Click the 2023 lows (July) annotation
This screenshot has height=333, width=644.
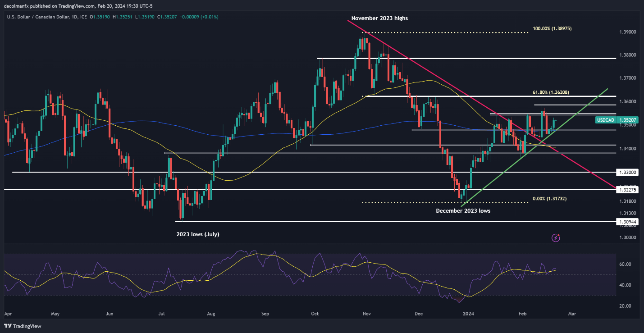click(x=198, y=234)
